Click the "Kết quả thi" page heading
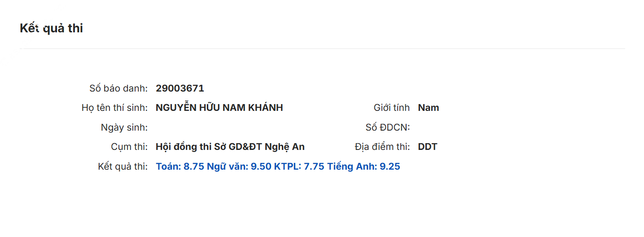 coord(51,28)
